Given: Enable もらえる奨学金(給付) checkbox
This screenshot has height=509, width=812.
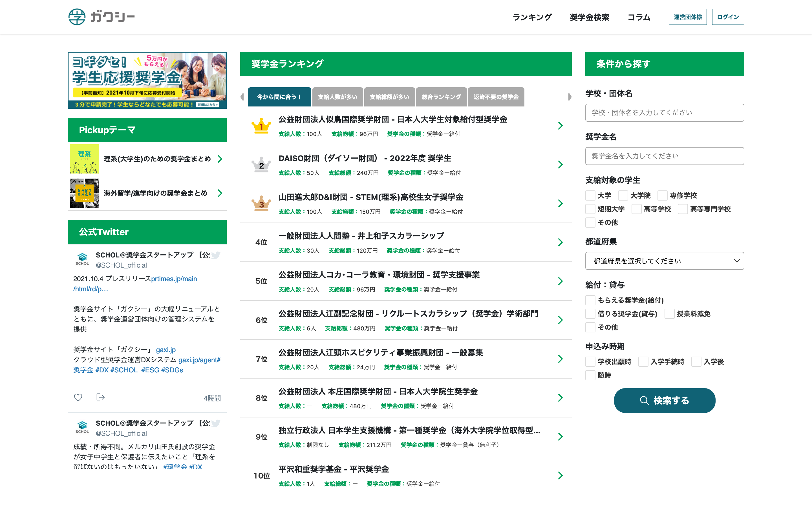Looking at the screenshot, I should 590,300.
